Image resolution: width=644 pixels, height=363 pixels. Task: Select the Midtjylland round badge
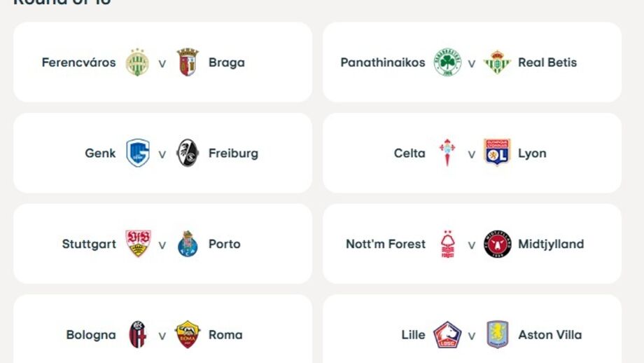click(497, 244)
